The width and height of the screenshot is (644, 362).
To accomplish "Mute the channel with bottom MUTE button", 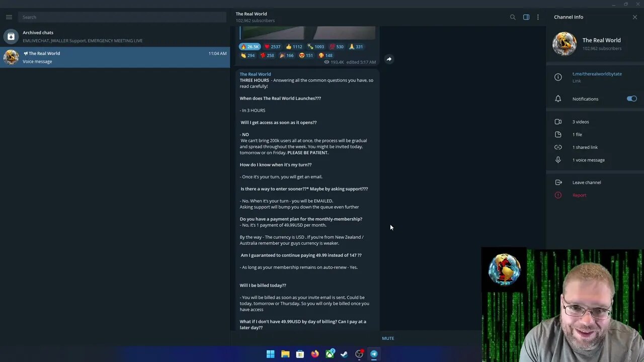I will point(388,338).
